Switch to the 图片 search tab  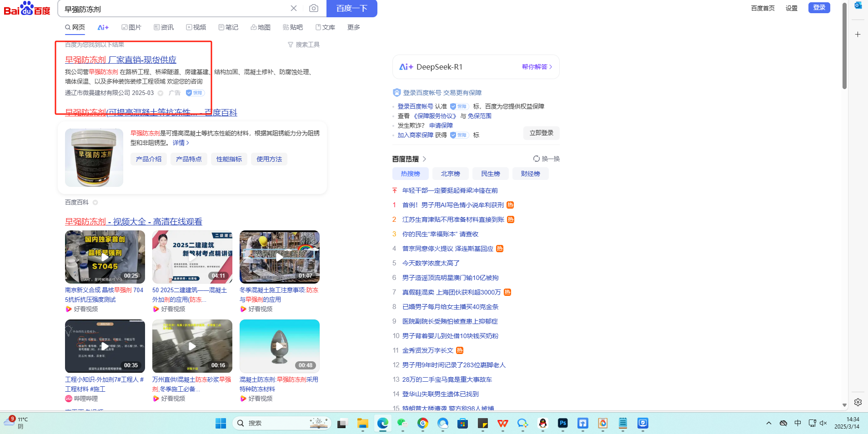(131, 27)
